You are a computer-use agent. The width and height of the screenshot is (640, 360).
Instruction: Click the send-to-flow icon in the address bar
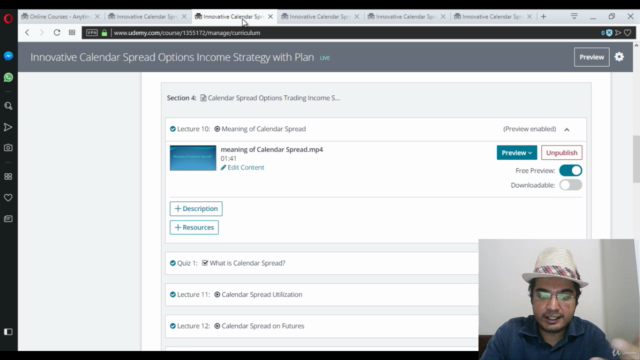click(618, 33)
